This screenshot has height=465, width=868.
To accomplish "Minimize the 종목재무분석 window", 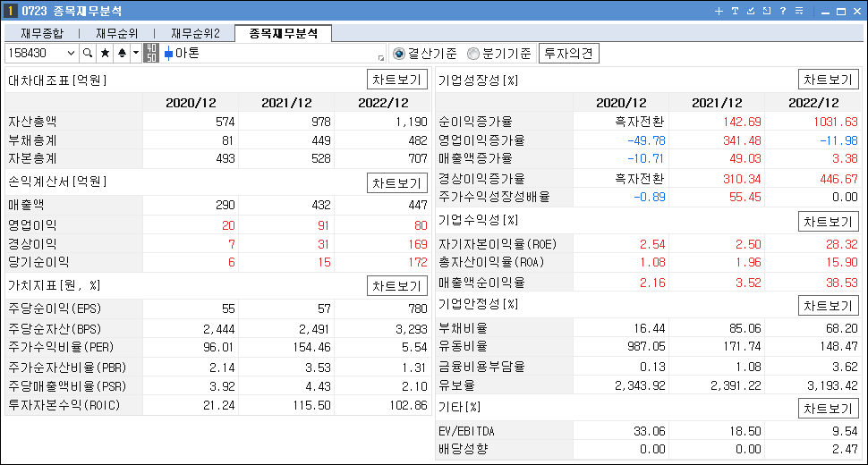I will point(825,12).
